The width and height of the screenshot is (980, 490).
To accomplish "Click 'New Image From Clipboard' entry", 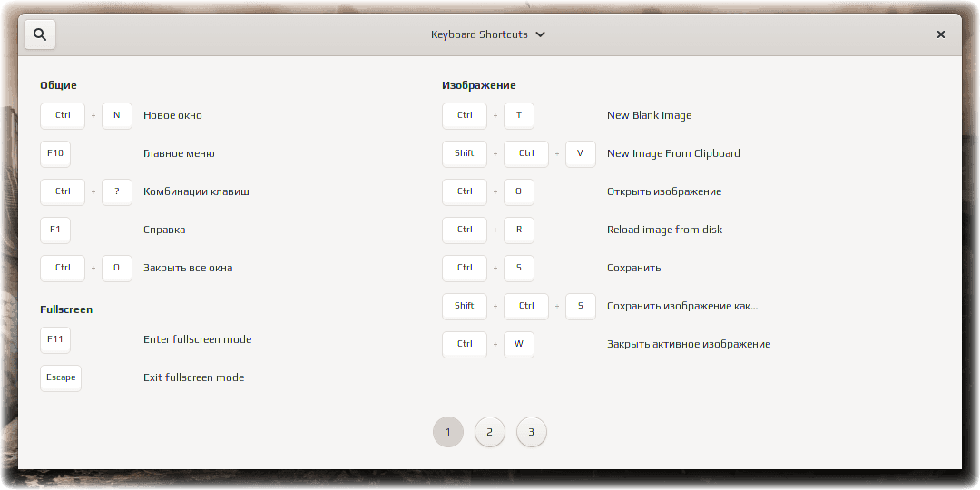I will [673, 153].
